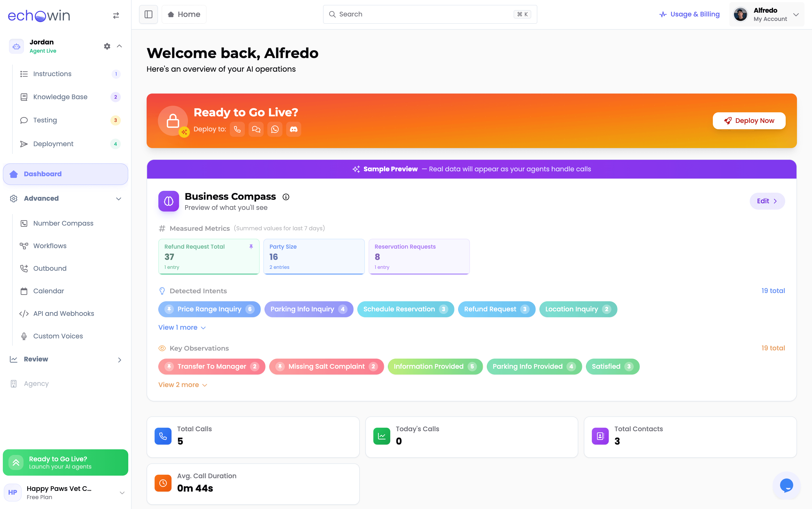812x509 pixels.
Task: Click the Satisfied observation chip
Action: [613, 366]
